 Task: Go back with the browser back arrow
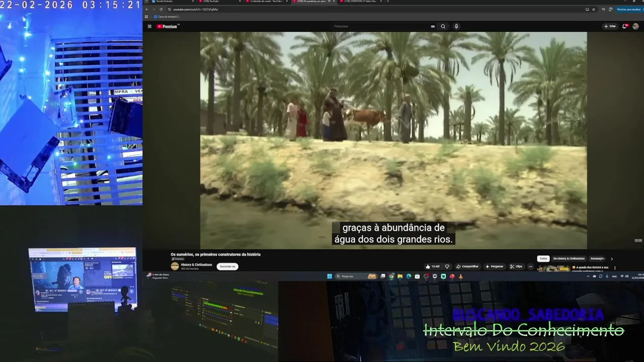[x=147, y=9]
